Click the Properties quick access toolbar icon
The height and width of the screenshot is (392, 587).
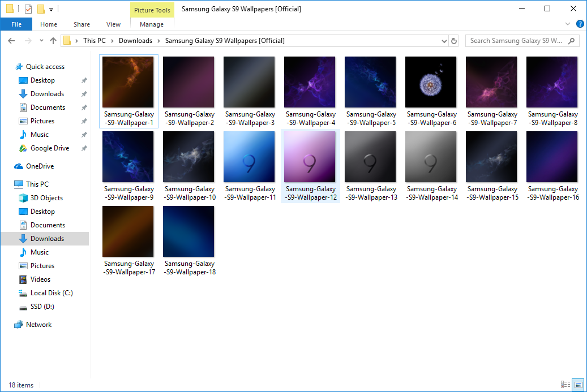tap(28, 8)
